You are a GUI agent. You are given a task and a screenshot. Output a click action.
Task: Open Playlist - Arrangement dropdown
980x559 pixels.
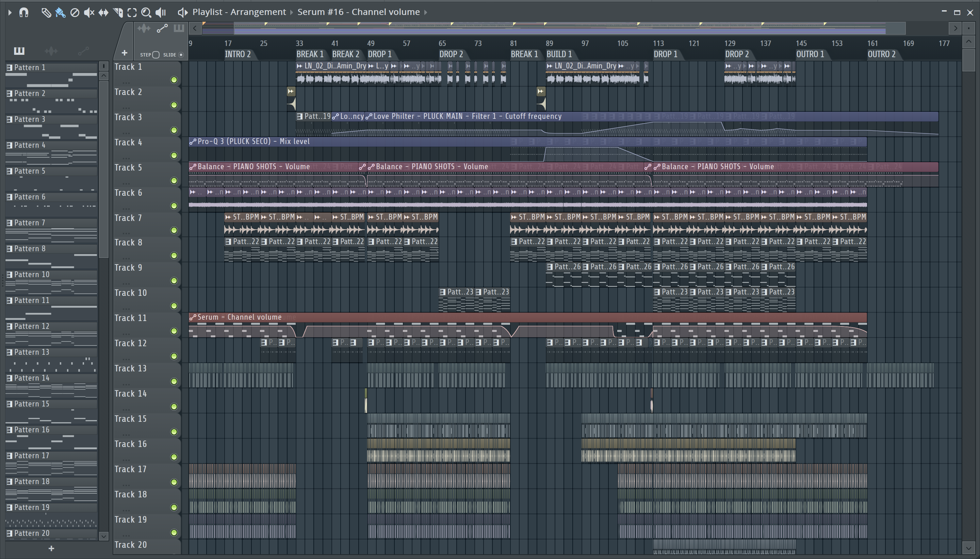[x=239, y=12]
